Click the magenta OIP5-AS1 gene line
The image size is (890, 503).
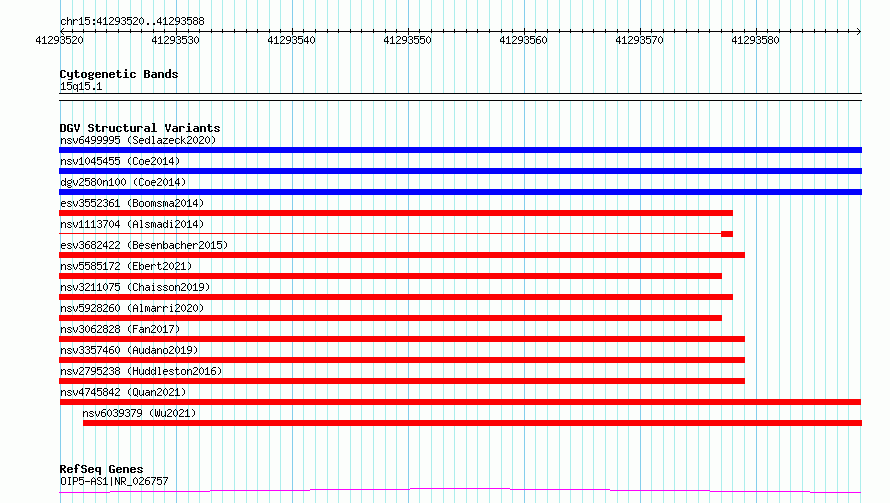coord(460,491)
